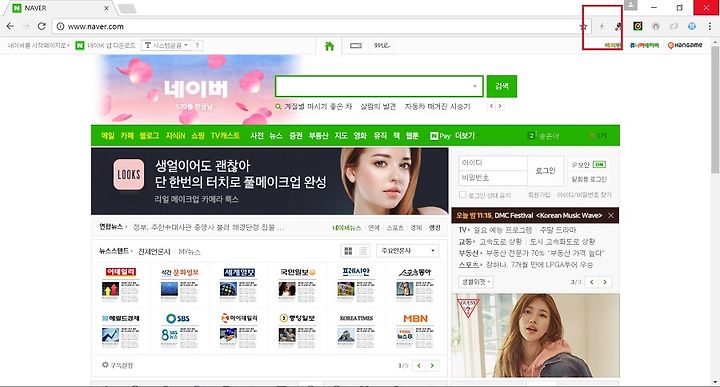The image size is (720, 387).
Task: Open newsstand subscription settings gear
Action: click(105, 365)
